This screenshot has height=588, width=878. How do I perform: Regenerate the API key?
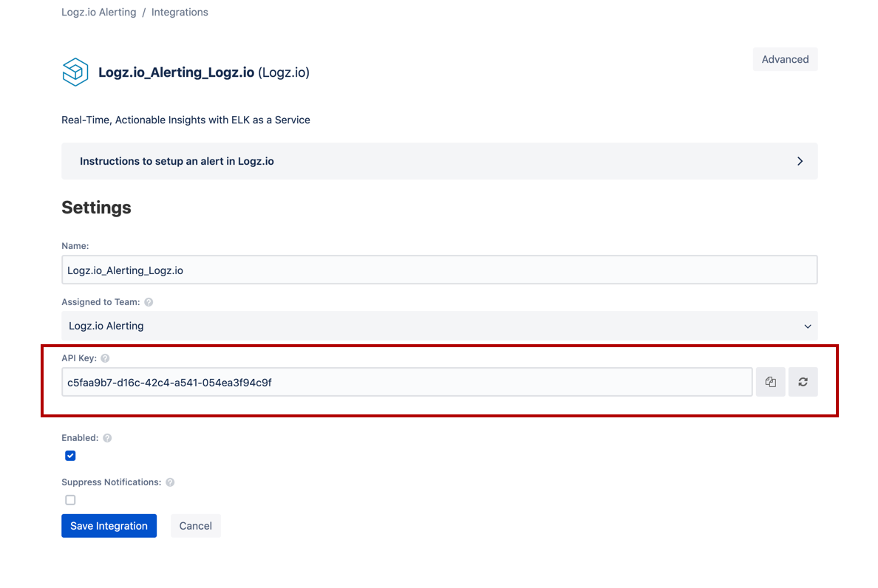point(803,382)
